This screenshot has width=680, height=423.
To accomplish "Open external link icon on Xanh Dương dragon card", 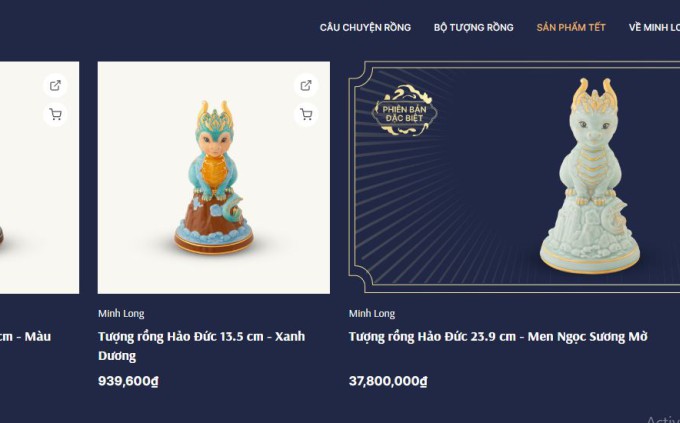I will click(x=306, y=85).
